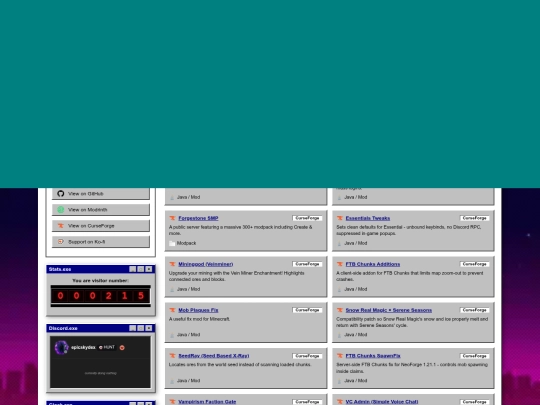Click CurseForge badge on VC Admin card
Viewport: 540px width, 405px height.
point(475,402)
